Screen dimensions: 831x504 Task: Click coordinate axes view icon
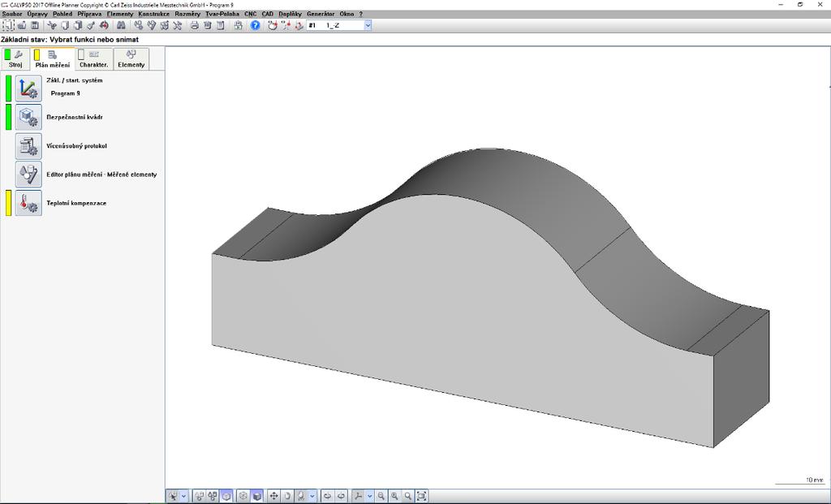(359, 496)
